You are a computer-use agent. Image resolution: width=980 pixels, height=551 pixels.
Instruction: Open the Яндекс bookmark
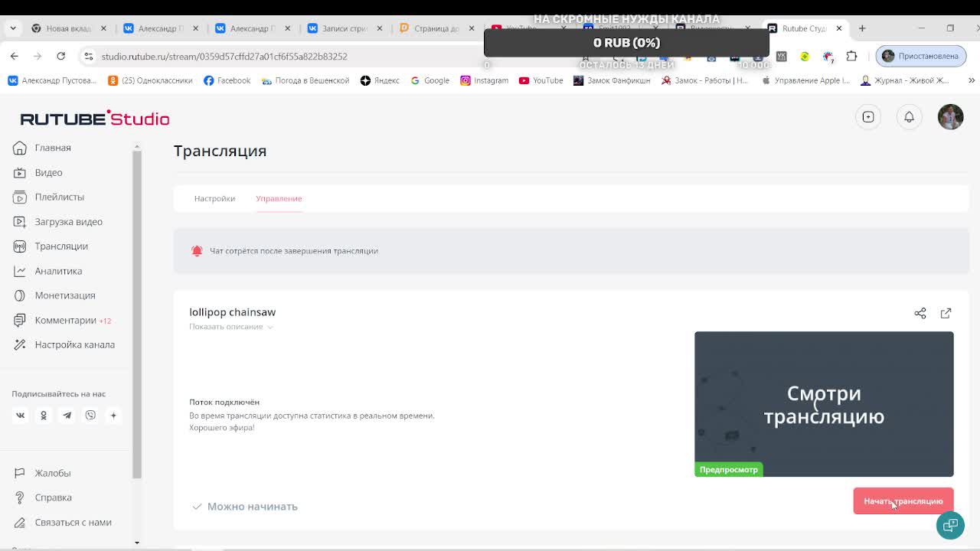tap(380, 80)
